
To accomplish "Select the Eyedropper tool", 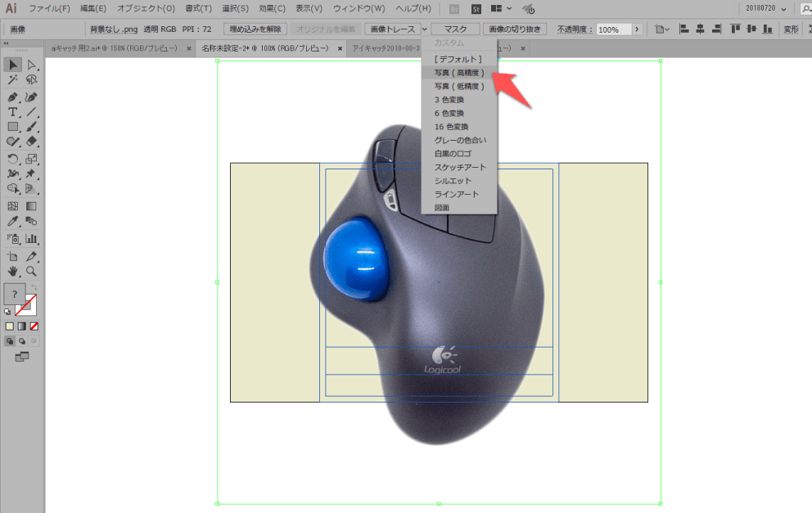I will pos(13,221).
